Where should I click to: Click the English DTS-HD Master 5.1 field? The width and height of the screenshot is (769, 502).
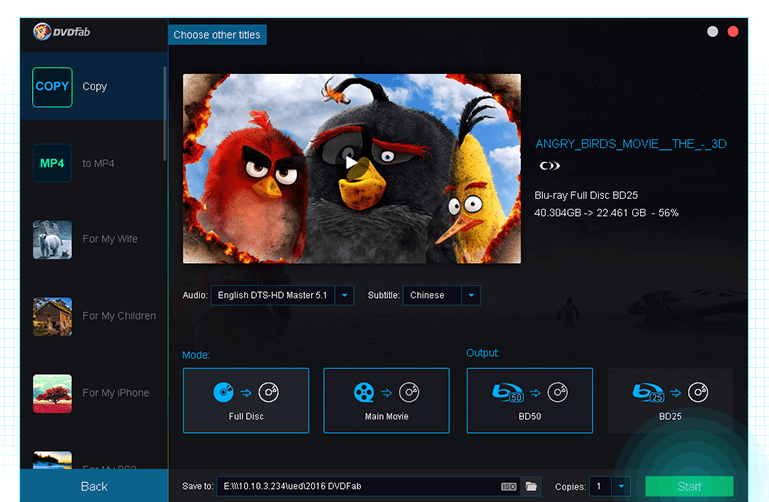pyautogui.click(x=273, y=295)
